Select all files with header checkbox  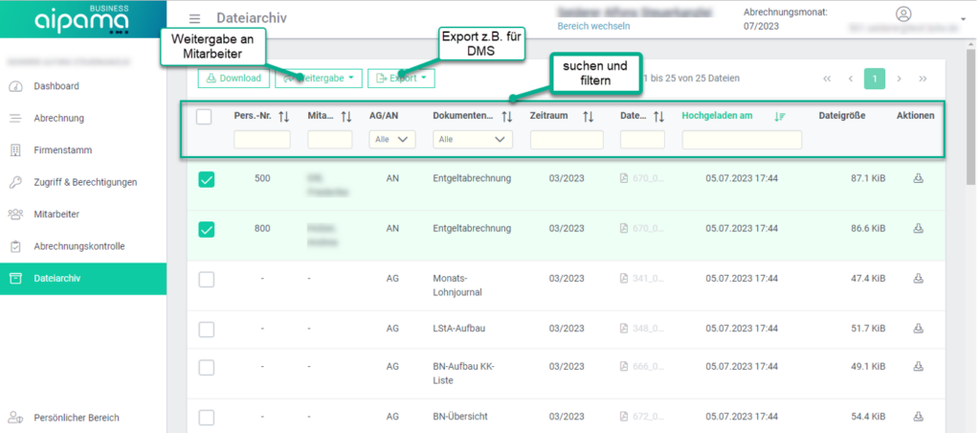[x=204, y=117]
